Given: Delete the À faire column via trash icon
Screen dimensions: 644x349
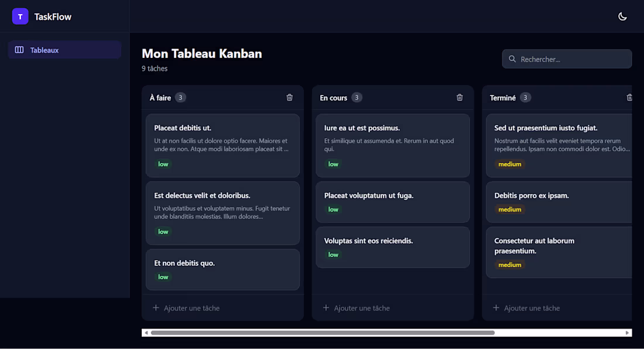Looking at the screenshot, I should pos(290,97).
